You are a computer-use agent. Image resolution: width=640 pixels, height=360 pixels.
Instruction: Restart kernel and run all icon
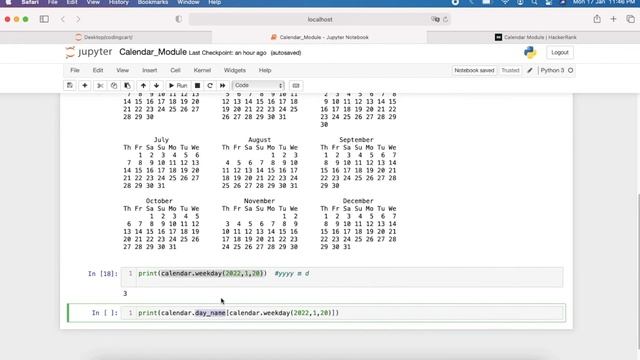[x=222, y=86]
